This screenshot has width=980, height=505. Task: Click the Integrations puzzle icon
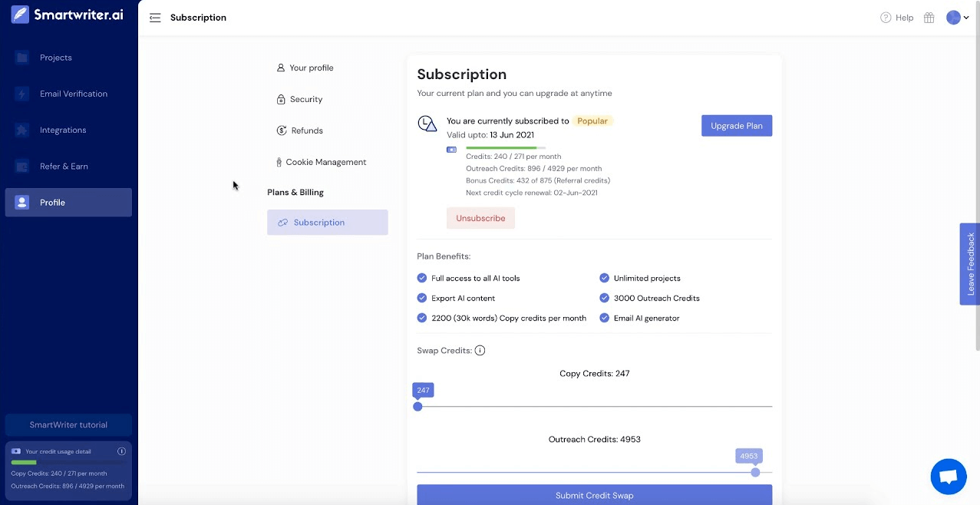[22, 130]
